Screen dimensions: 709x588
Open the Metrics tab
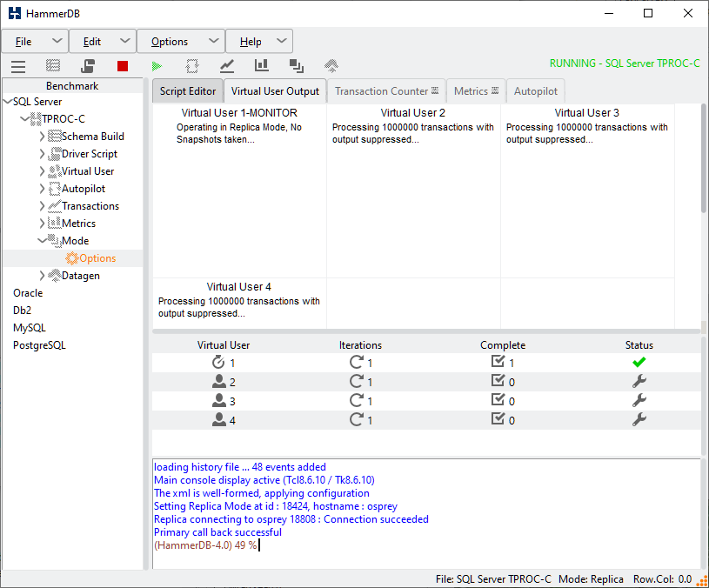tap(476, 91)
